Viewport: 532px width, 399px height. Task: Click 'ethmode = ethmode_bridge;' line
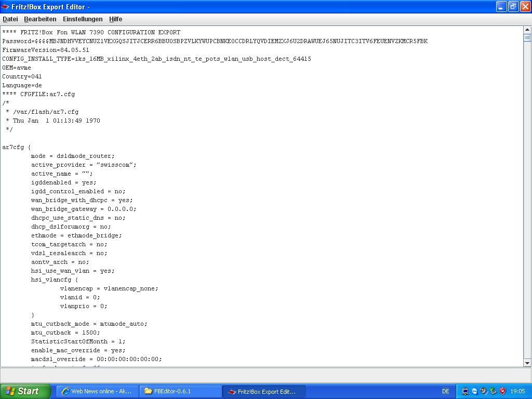pyautogui.click(x=76, y=235)
